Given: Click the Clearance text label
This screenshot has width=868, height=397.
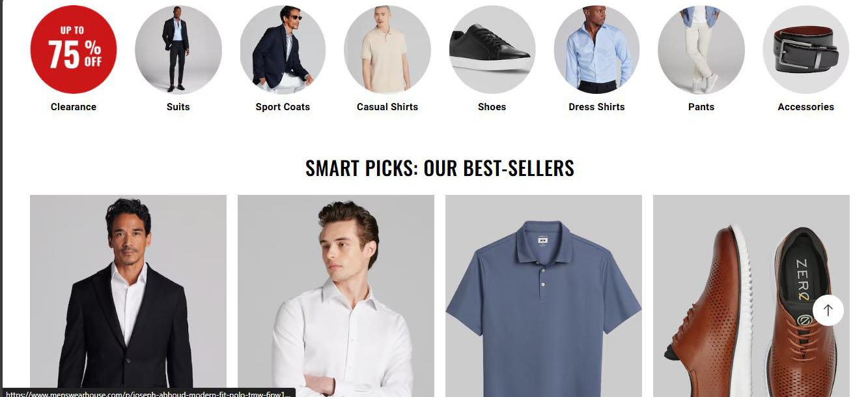Looking at the screenshot, I should (74, 107).
